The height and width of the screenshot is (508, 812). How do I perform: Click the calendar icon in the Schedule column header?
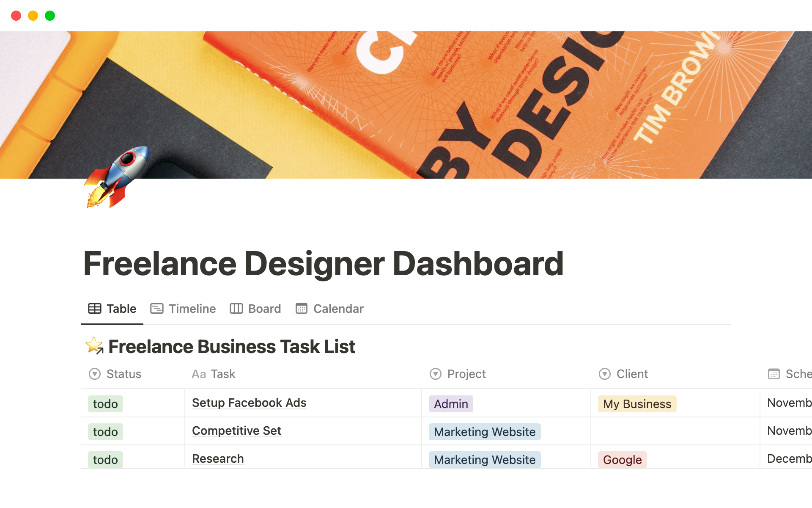774,374
